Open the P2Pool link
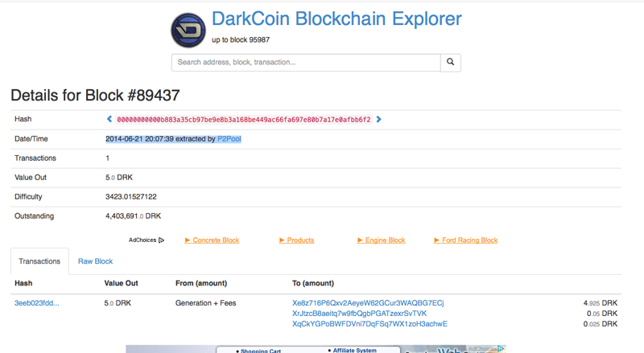 [229, 139]
